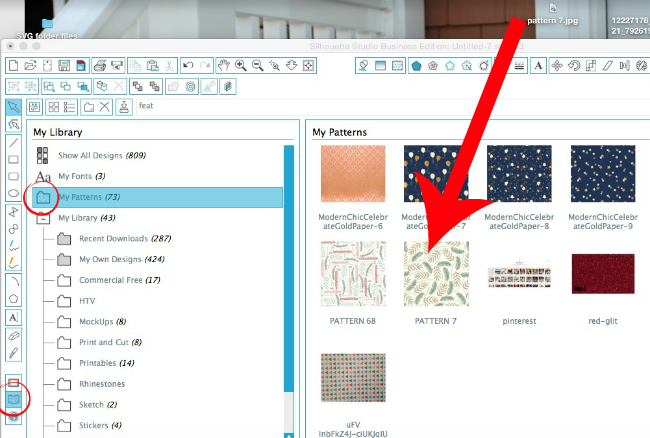Screen dimensions: 650x438
Task: Open the Library view book icon
Action: click(x=14, y=399)
